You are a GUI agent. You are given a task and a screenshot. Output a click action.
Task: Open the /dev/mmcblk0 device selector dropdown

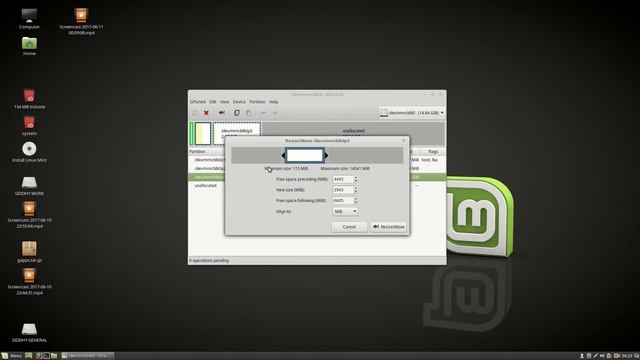(x=412, y=113)
